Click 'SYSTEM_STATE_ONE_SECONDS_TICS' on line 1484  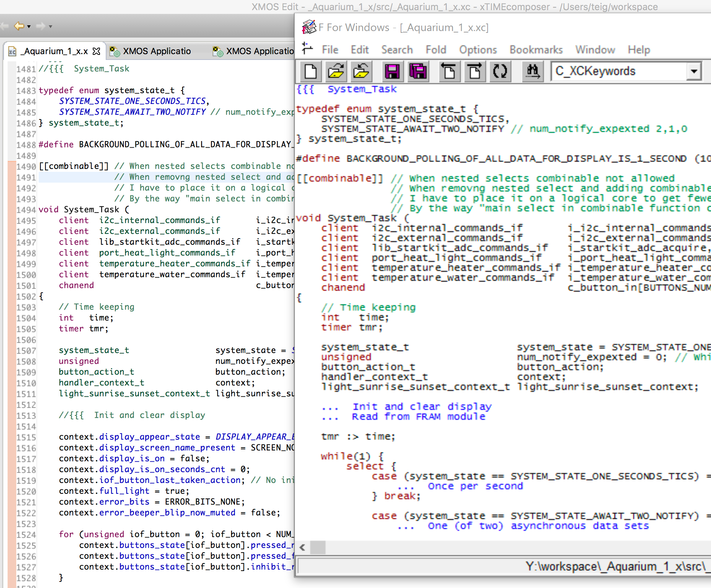click(x=132, y=101)
